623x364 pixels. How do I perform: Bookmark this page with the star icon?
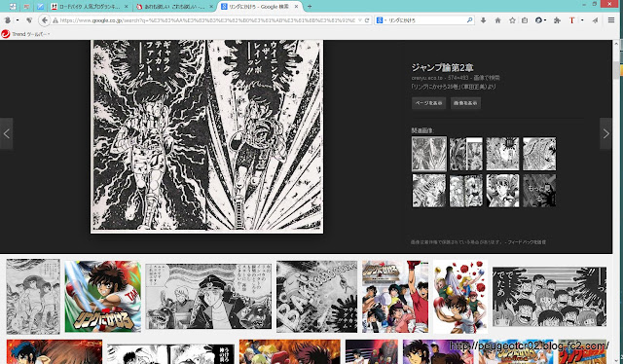512,20
